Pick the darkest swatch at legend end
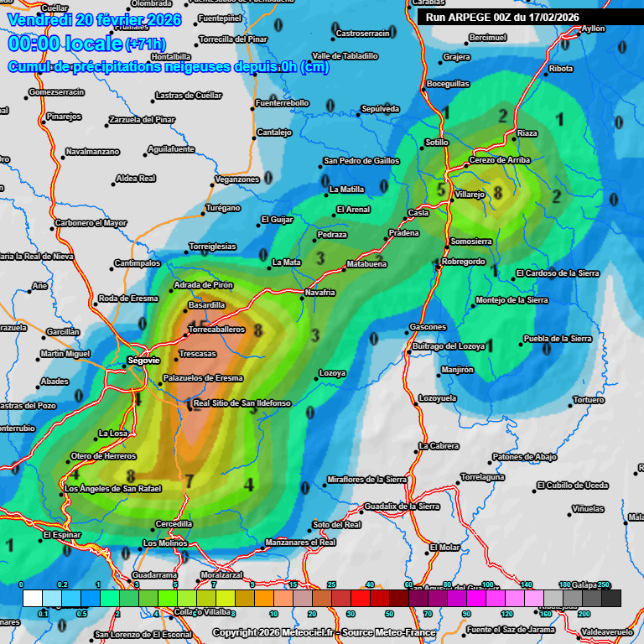 [611, 598]
